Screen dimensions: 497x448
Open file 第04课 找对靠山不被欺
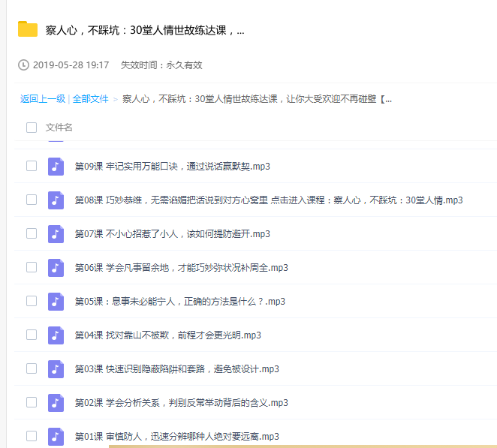point(168,335)
